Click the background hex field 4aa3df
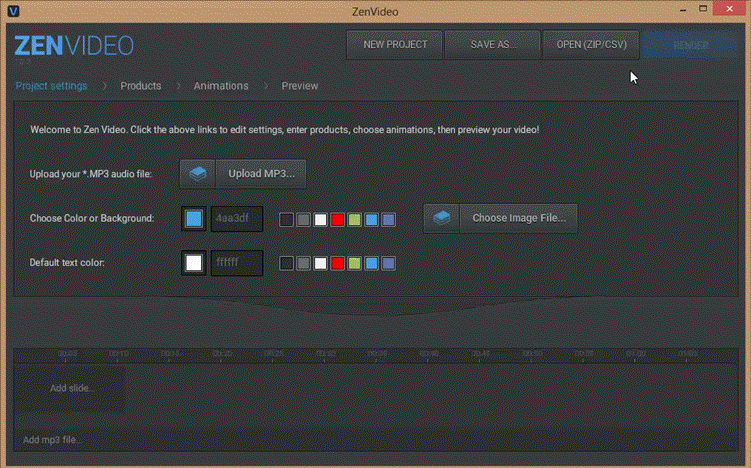Viewport: 751px width, 468px height. coord(237,219)
